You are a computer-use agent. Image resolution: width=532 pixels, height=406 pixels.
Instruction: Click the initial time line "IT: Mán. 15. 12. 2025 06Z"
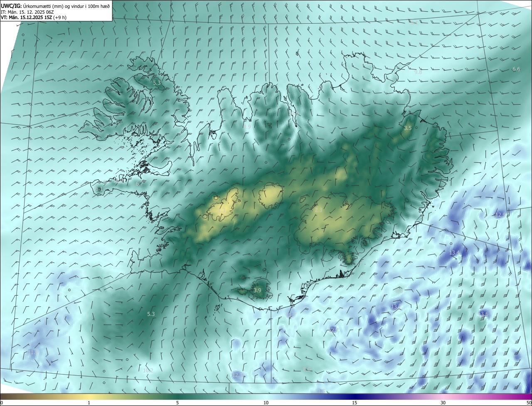(x=27, y=12)
